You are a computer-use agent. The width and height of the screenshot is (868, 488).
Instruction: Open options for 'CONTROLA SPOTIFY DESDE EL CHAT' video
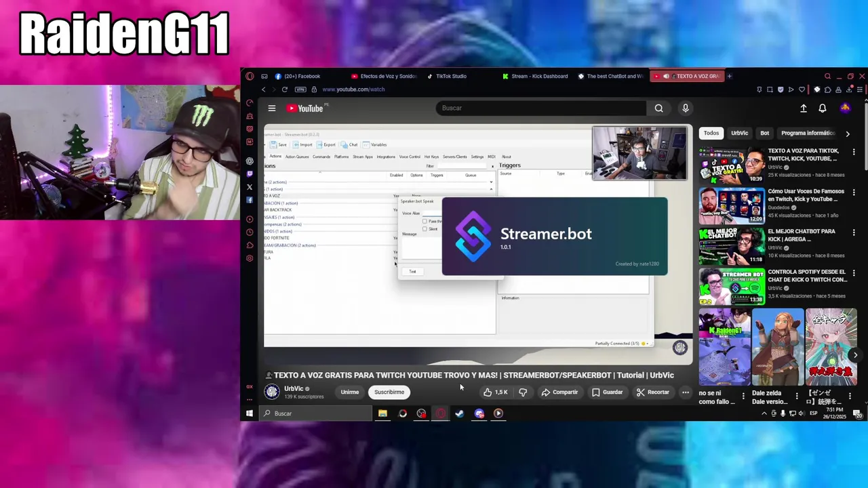pos(854,273)
